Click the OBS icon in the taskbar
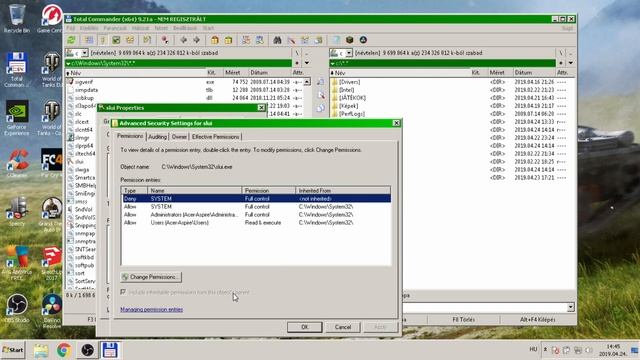 (87, 350)
